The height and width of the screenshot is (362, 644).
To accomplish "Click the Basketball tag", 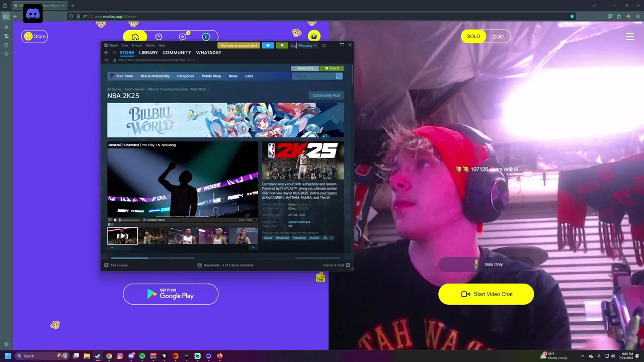I will 282,238.
